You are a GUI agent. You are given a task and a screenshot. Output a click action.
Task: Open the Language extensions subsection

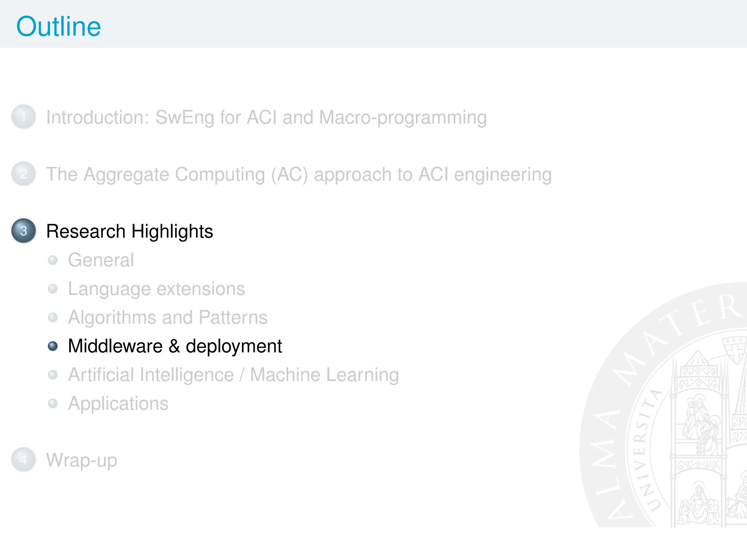tap(156, 289)
